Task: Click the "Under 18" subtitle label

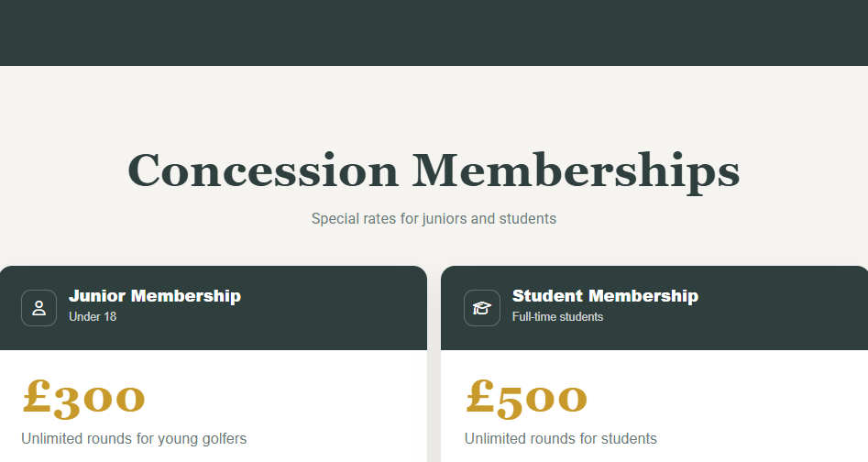Action: coord(93,316)
